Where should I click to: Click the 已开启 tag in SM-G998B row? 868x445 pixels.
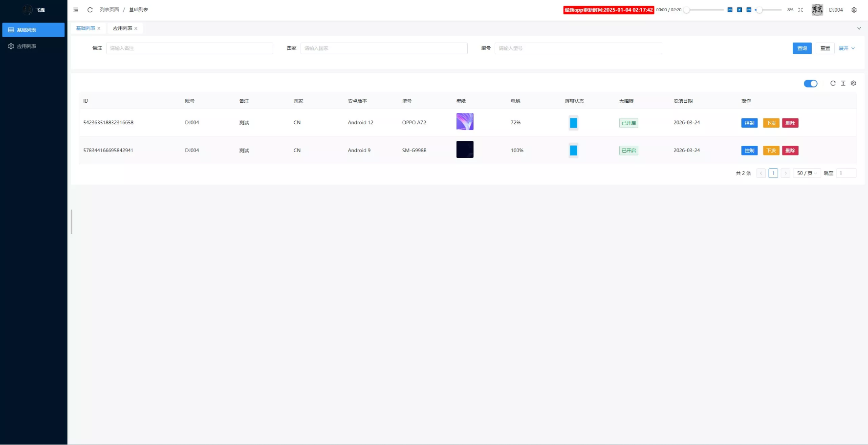[629, 151]
